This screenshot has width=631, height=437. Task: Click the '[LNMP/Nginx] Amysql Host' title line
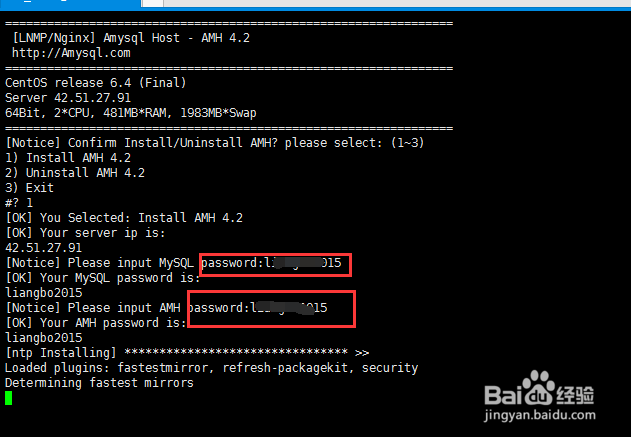(x=131, y=38)
